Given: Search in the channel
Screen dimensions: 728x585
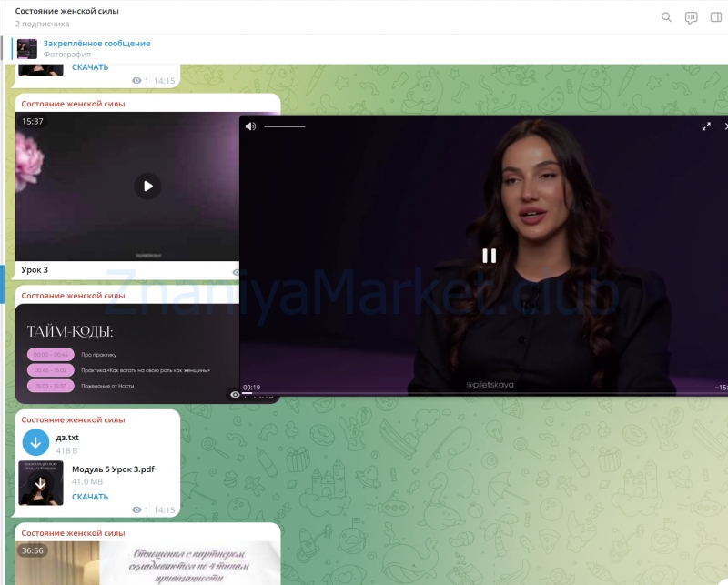Looking at the screenshot, I should tap(666, 17).
